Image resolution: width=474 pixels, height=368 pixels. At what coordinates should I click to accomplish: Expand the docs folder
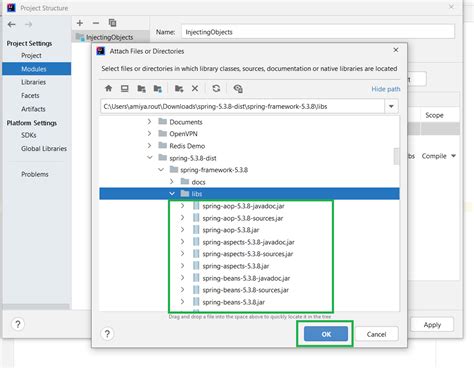[x=172, y=182]
